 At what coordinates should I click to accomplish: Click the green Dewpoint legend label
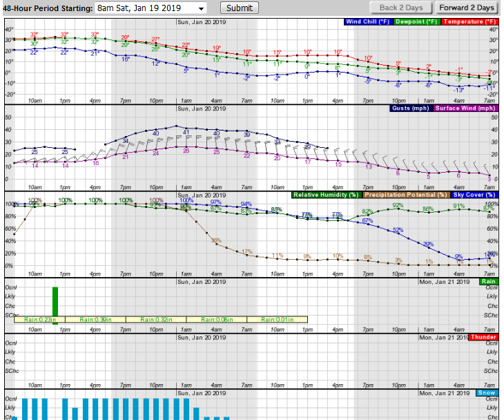[x=416, y=22]
